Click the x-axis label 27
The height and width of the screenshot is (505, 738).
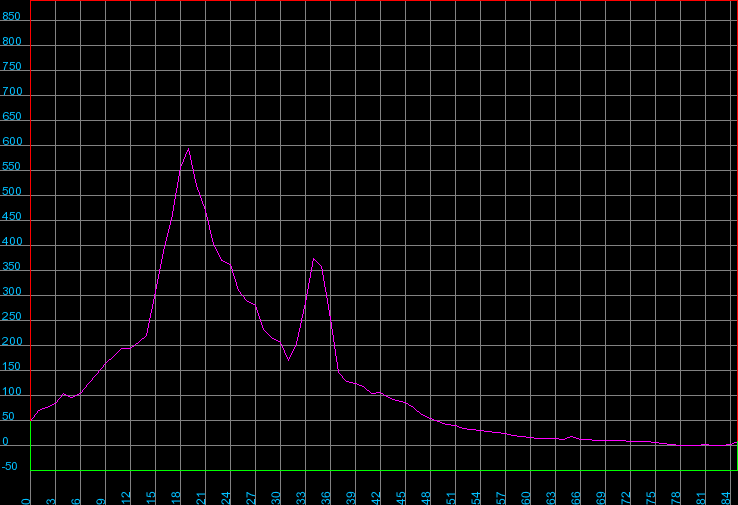[251, 498]
